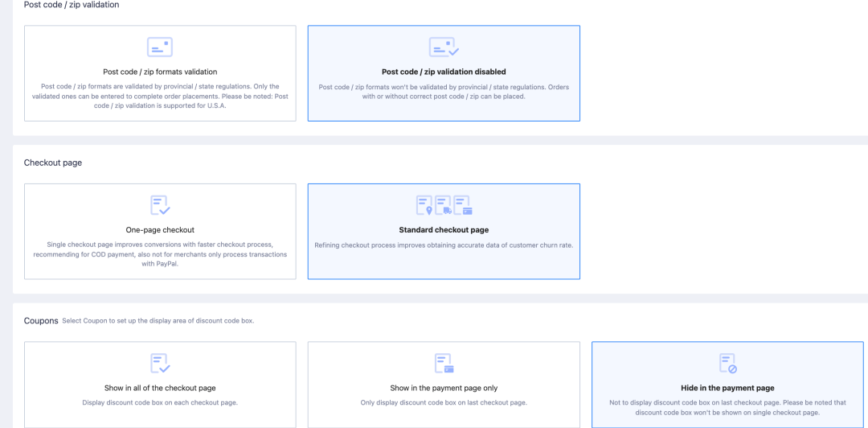Click the Hide in payment page icon

tap(727, 363)
